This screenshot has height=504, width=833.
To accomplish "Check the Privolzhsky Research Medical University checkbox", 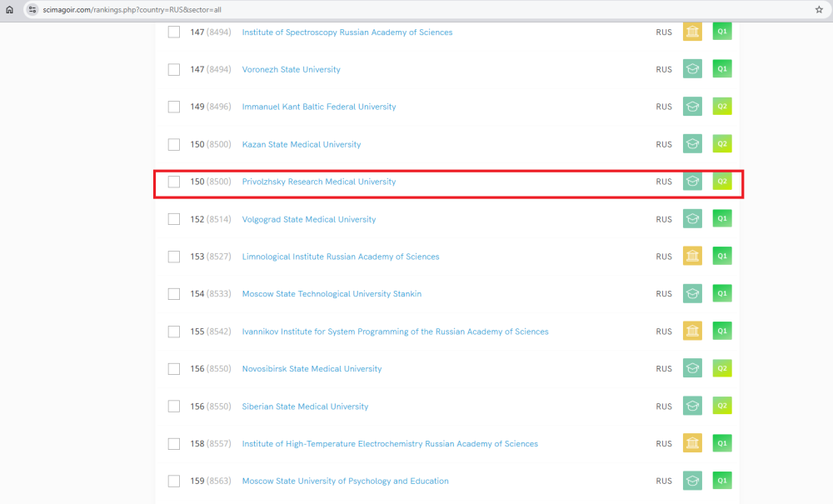I will coord(174,182).
